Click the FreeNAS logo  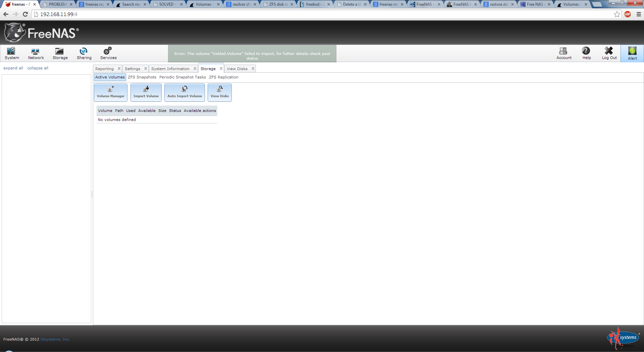[x=42, y=33]
